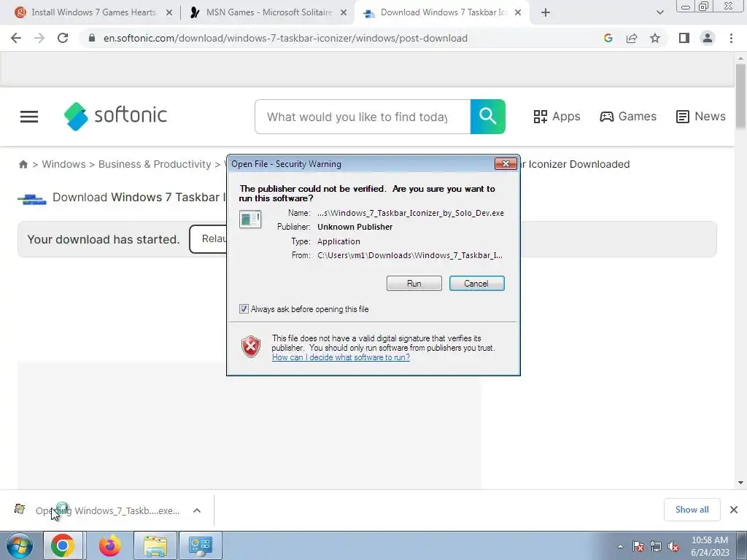
Task: Reload the Softonic page
Action: click(63, 38)
